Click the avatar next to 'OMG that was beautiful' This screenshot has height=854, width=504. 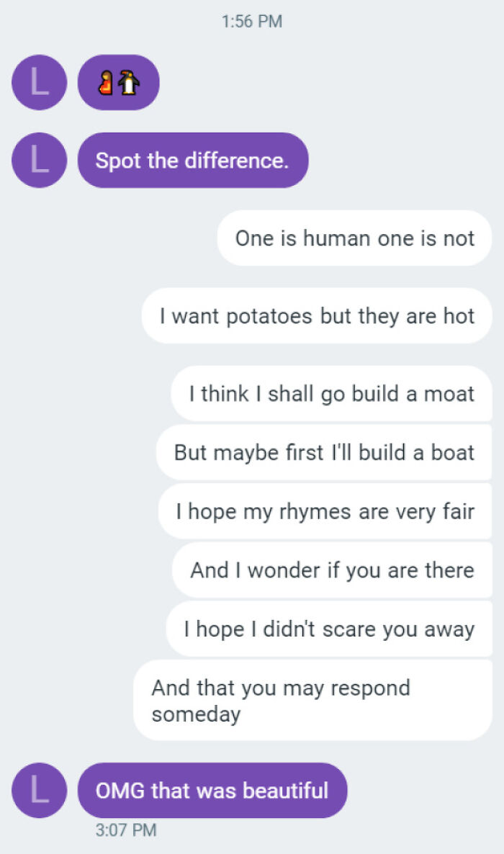[x=39, y=790]
